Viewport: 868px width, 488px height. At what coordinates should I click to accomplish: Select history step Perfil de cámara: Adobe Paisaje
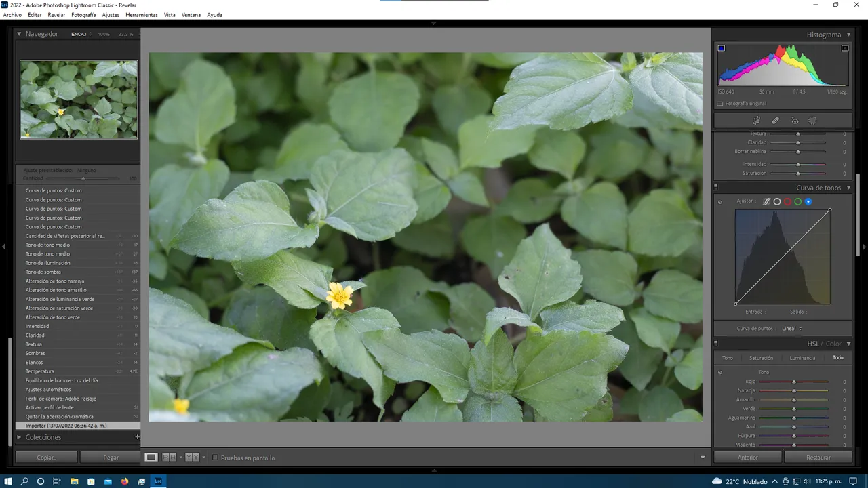(x=77, y=399)
